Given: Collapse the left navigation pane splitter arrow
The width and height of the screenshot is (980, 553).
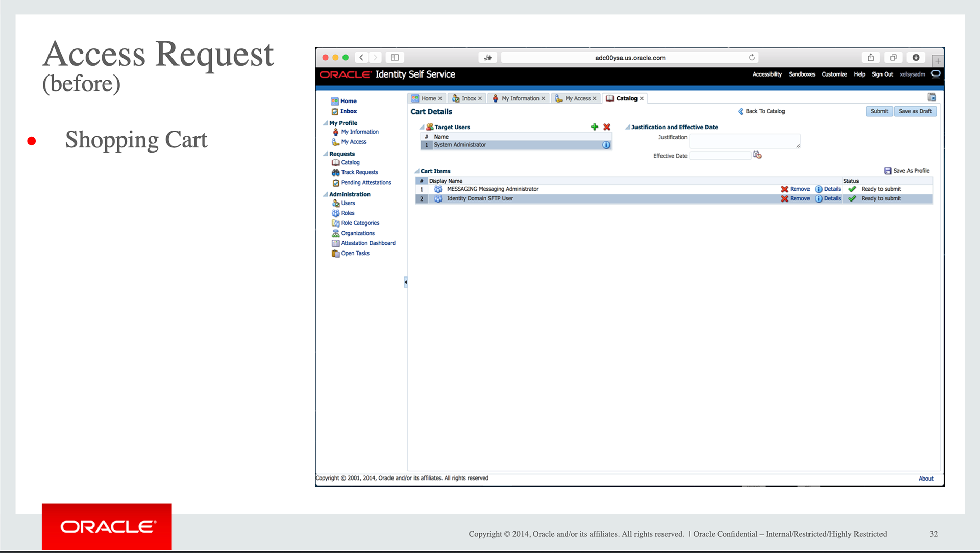Looking at the screenshot, I should tap(406, 282).
